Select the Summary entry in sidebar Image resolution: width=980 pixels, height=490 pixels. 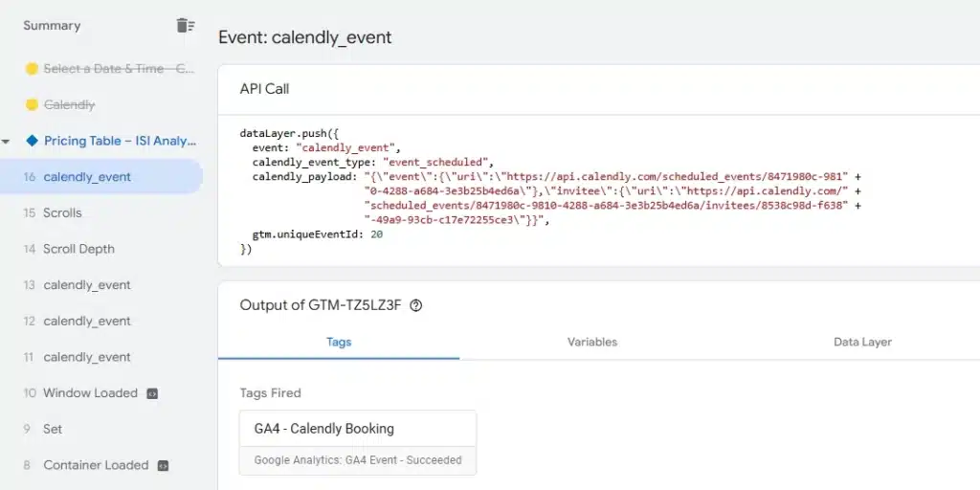point(52,26)
